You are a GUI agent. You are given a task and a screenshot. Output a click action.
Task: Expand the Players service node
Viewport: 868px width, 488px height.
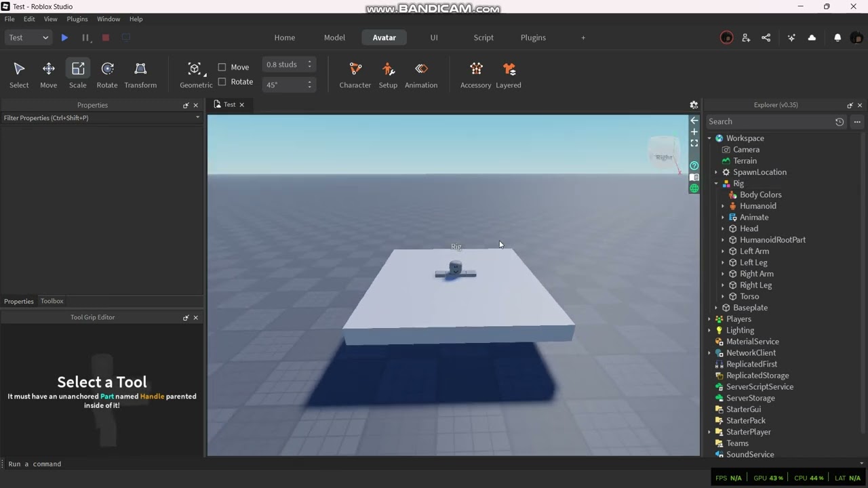pos(709,319)
